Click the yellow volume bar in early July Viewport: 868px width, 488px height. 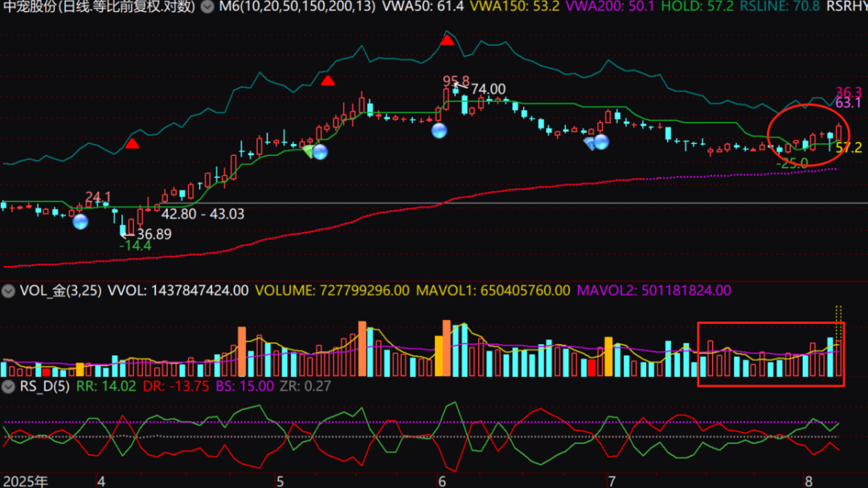(x=608, y=357)
